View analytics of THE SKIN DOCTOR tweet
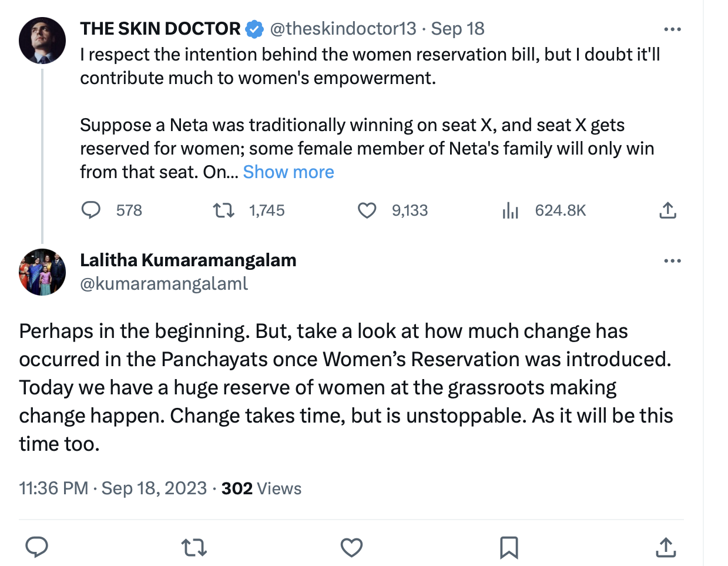The width and height of the screenshot is (728, 566). [511, 210]
